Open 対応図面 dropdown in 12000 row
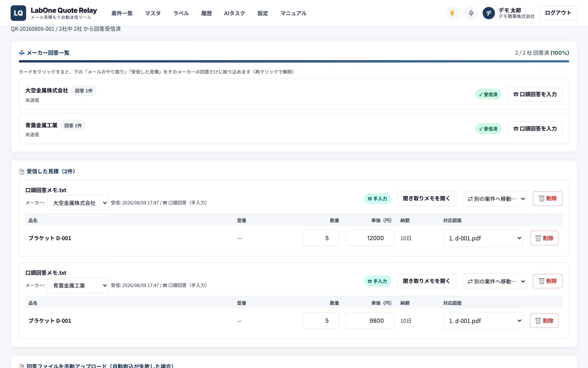 (483, 238)
